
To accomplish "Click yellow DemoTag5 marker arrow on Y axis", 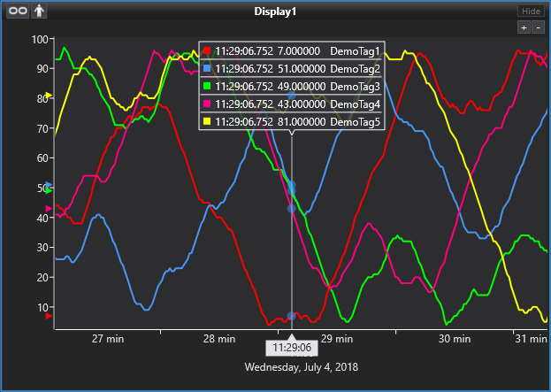I will [50, 96].
